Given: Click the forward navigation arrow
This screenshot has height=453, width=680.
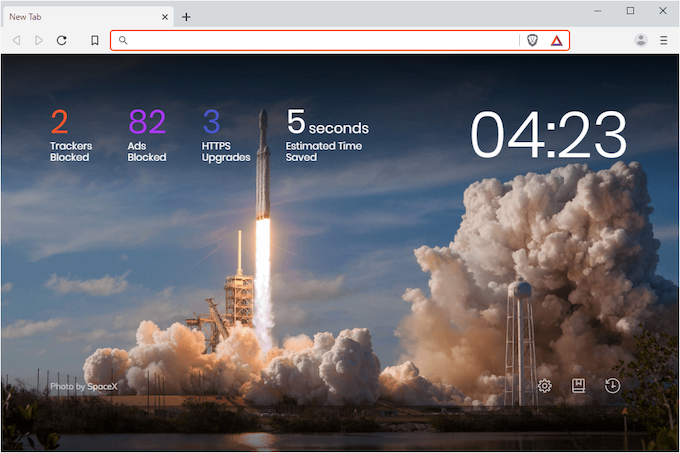Looking at the screenshot, I should (39, 40).
